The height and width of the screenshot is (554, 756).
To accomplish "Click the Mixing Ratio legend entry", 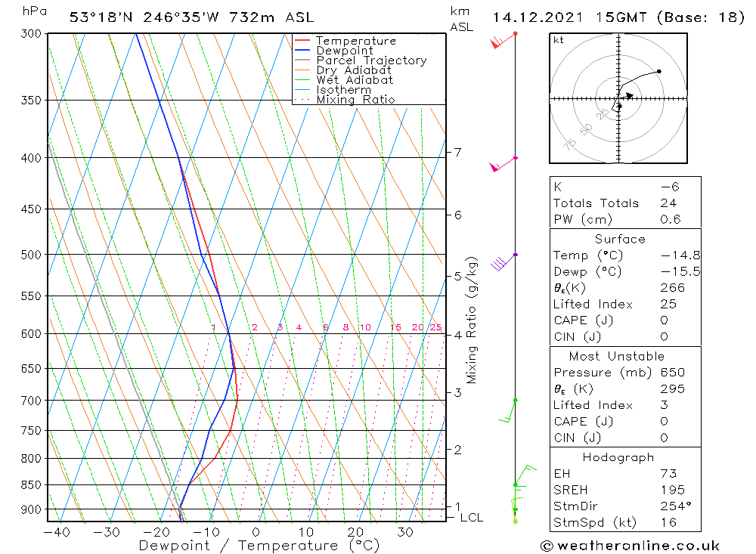I will click(x=355, y=99).
